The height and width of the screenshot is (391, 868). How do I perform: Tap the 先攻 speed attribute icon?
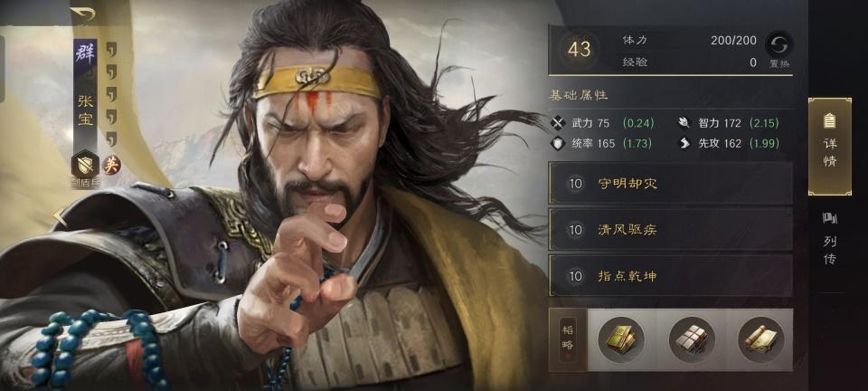[684, 143]
